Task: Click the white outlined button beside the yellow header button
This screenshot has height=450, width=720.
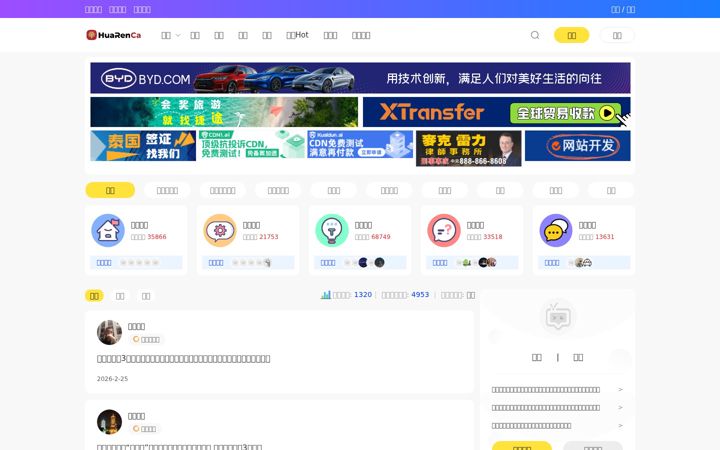Action: click(617, 35)
